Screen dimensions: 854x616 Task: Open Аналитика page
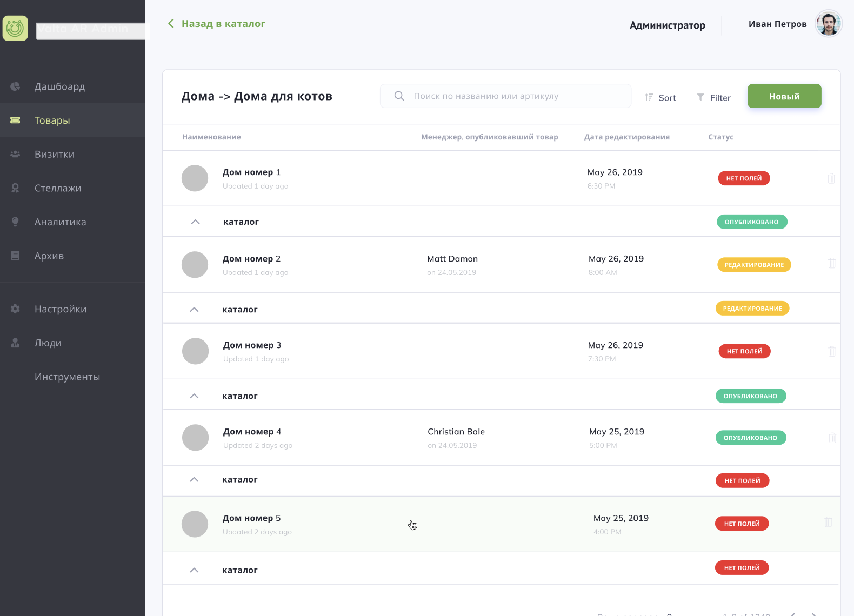[x=61, y=222]
